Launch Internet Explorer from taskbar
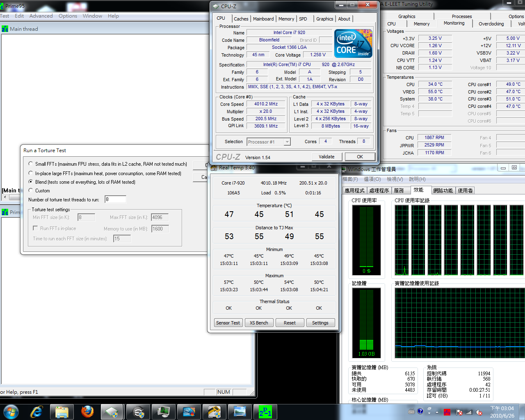This screenshot has height=420, width=525. 37,411
